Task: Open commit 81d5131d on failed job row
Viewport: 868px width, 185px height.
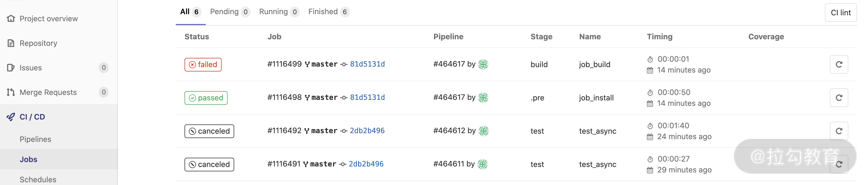Action: pyautogui.click(x=367, y=64)
